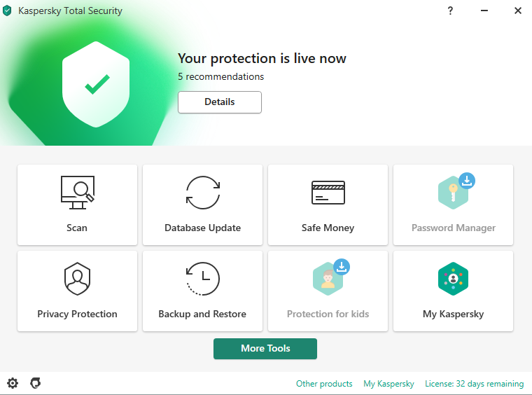532x395 pixels.
Task: Click the green protection status shield
Action: [97, 86]
